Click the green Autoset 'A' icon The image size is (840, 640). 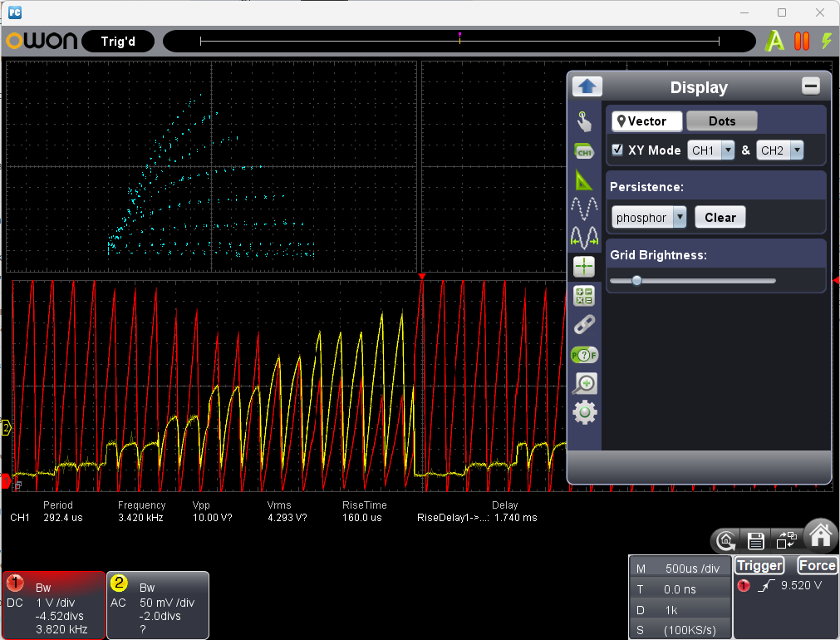774,41
